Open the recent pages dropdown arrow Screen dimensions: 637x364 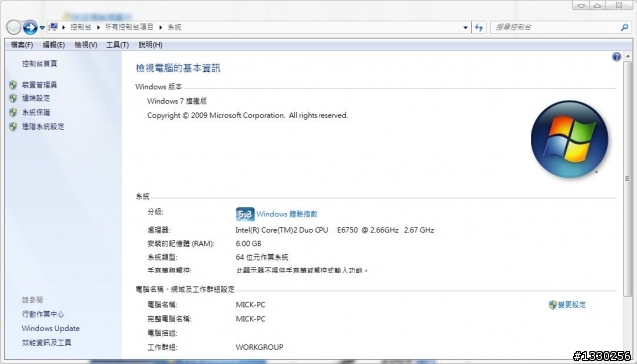pyautogui.click(x=42, y=28)
